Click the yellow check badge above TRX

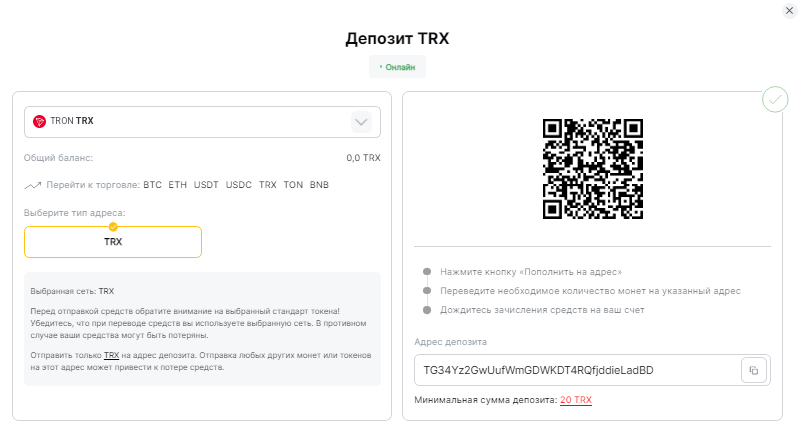(113, 227)
